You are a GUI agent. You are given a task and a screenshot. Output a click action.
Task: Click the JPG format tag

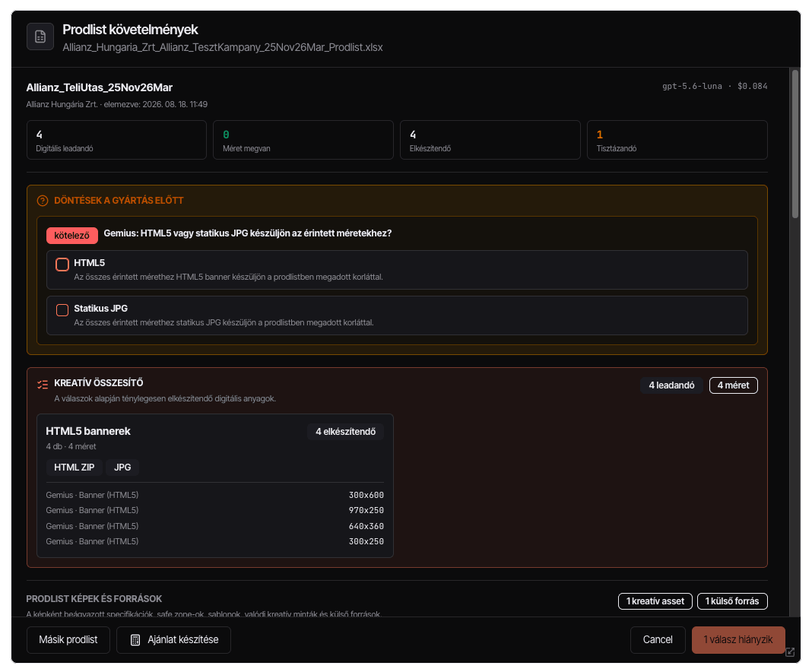pos(122,468)
